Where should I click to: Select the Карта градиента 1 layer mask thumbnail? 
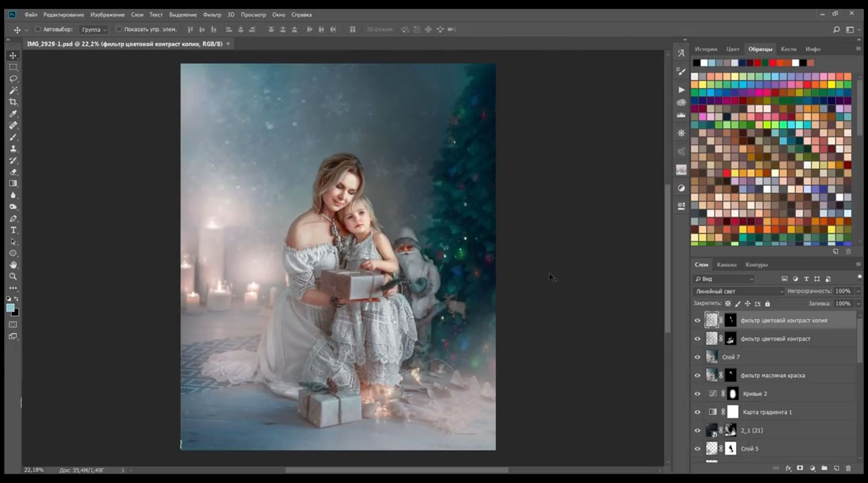[x=733, y=412]
